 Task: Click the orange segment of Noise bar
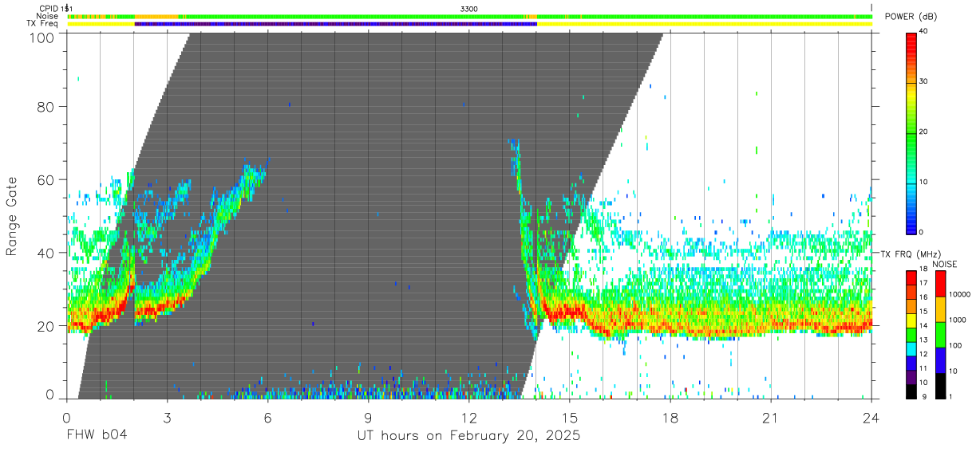[x=156, y=16]
